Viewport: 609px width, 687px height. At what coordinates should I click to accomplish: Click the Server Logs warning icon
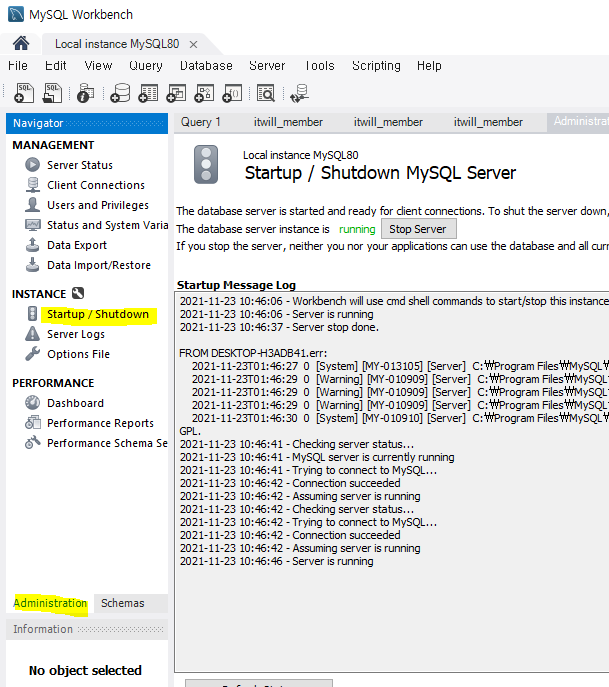[x=32, y=333]
